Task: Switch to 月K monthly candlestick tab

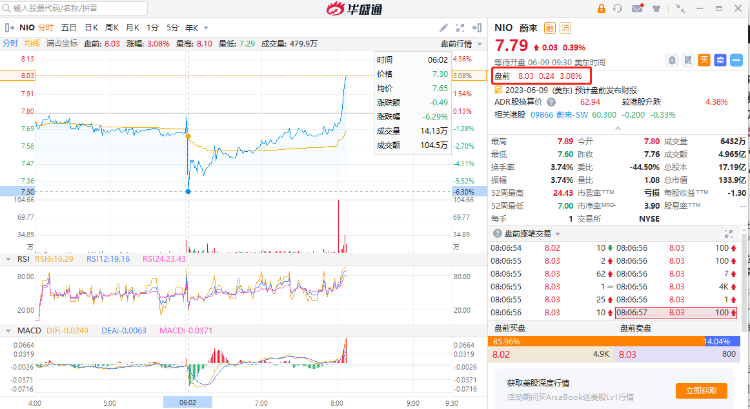Action: (x=132, y=28)
